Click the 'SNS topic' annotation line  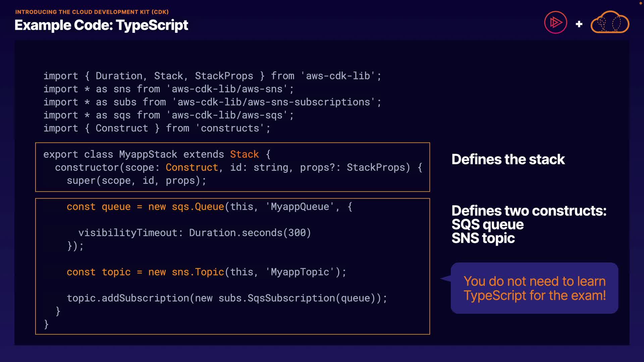coord(483,238)
